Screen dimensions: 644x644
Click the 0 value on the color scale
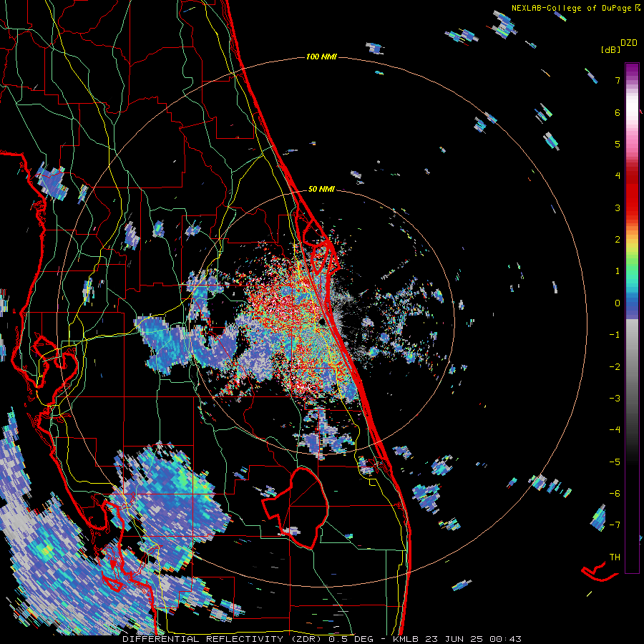618,303
